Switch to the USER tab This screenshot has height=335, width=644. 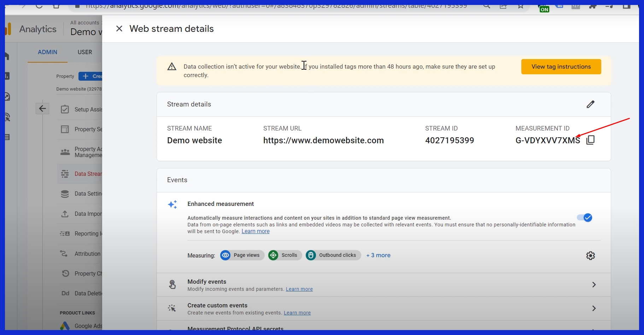click(x=85, y=52)
